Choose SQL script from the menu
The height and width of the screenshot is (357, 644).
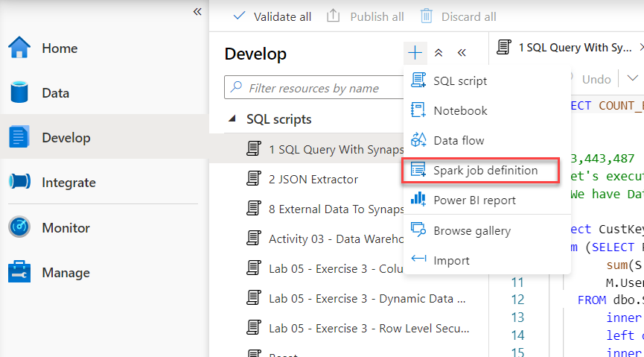tap(487, 80)
